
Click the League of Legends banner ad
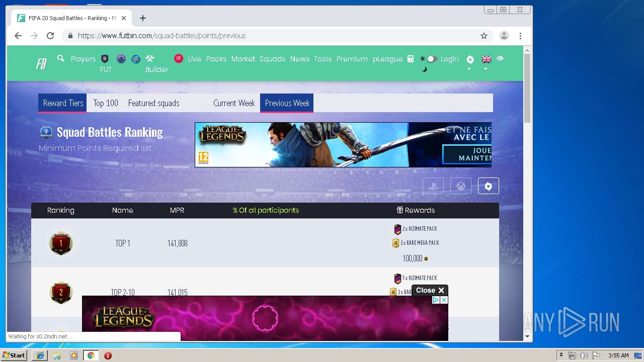click(x=343, y=145)
